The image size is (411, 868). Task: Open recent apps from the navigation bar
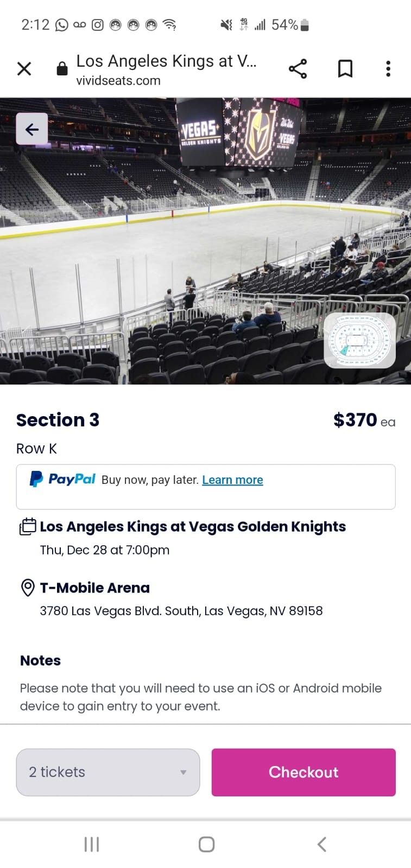(x=91, y=844)
